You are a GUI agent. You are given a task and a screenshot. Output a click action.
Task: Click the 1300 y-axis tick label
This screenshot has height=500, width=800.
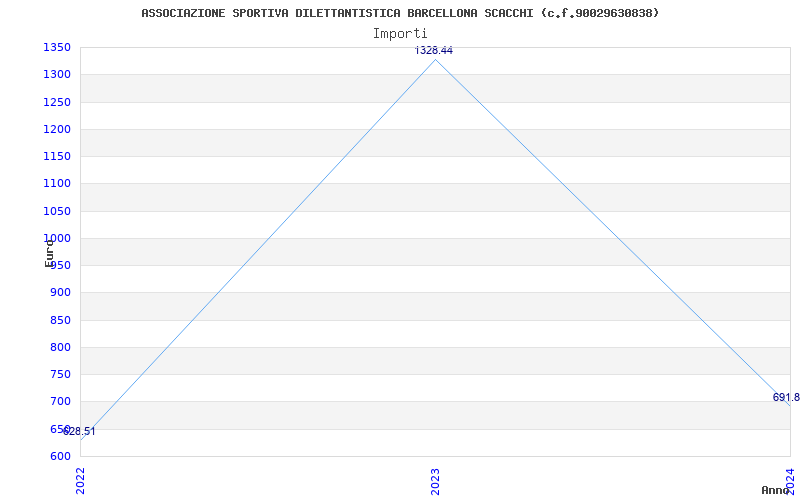pos(56,74)
